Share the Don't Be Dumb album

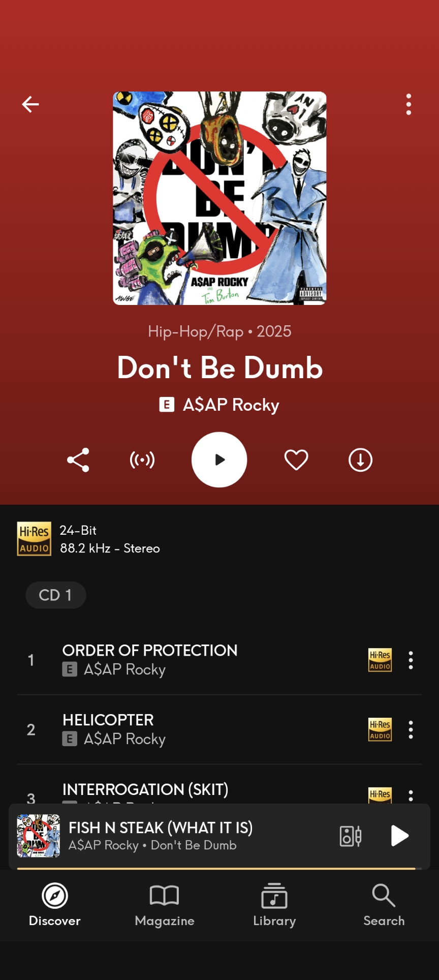pos(78,460)
